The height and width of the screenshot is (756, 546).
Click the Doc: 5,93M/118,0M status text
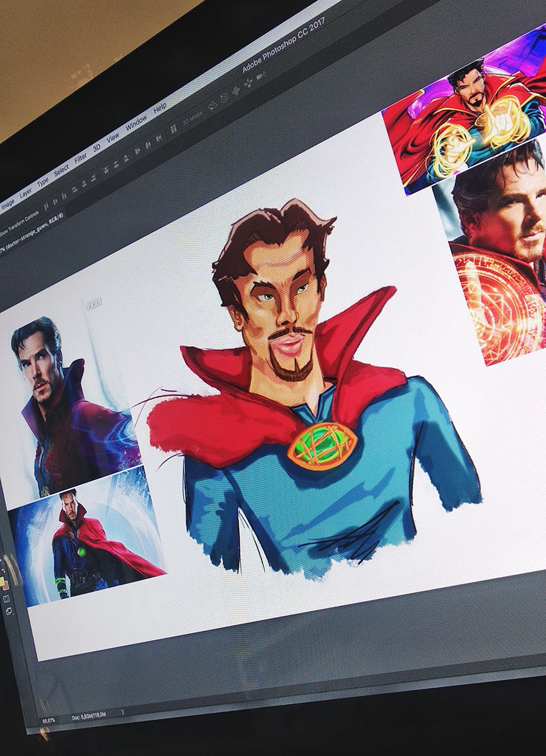89,716
